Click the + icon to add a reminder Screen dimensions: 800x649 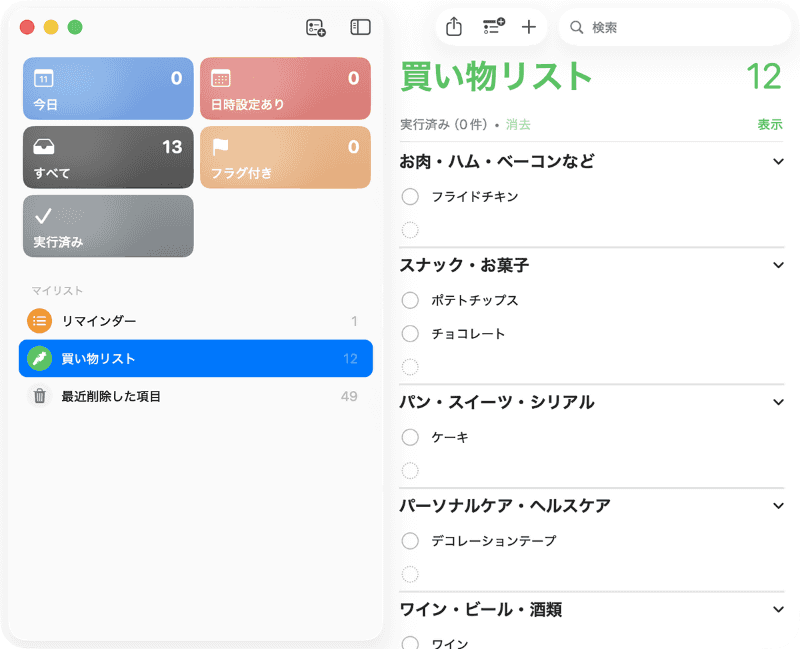(x=529, y=27)
